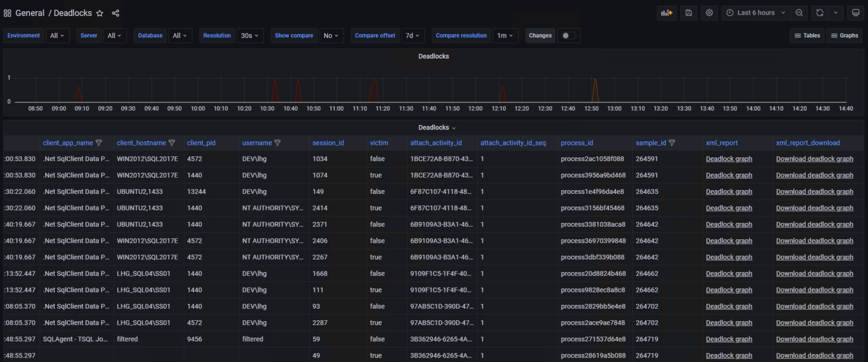Open the Database All dropdown
This screenshot has width=868, height=362.
pyautogui.click(x=180, y=36)
